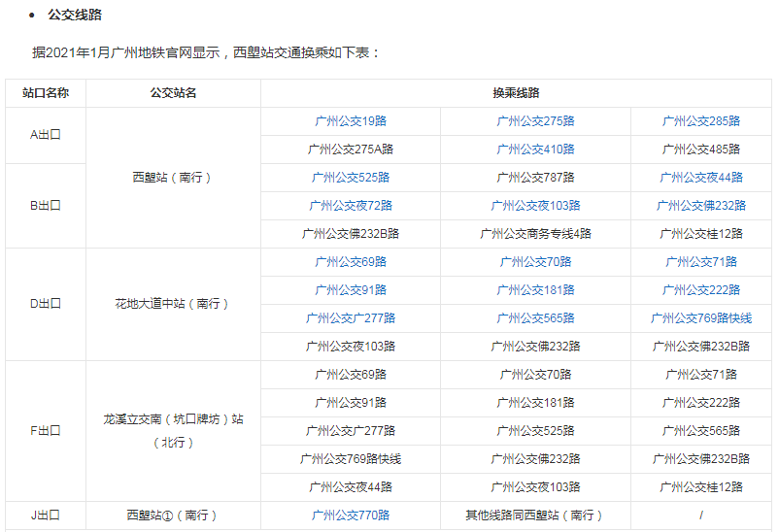
Task: Click the blue 广州公交夜72路 link
Action: coord(350,206)
